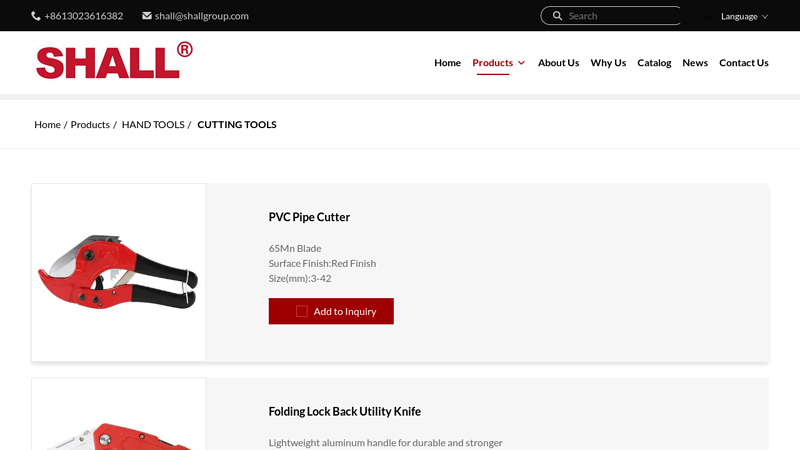The image size is (800, 450).
Task: Open Folding Lock Back Utility Knife link
Action: pos(344,411)
